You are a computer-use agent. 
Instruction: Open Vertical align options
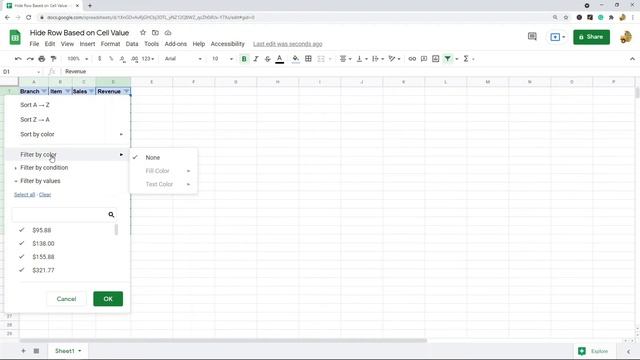[x=362, y=59]
